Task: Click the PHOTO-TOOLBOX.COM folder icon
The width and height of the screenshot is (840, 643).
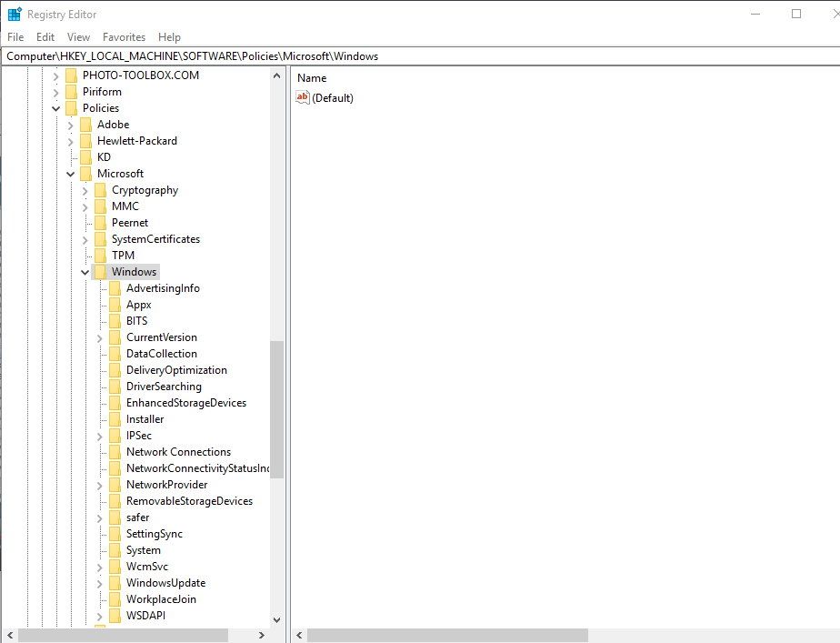Action: pos(71,75)
